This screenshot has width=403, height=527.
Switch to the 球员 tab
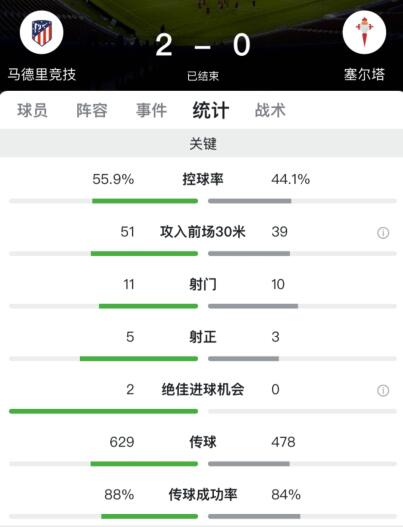[x=33, y=110]
